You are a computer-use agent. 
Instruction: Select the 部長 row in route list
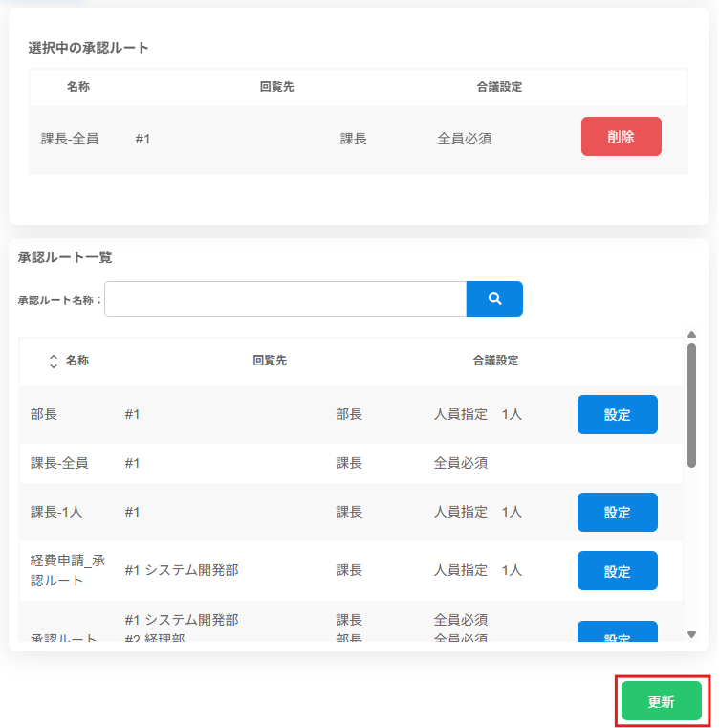click(x=44, y=415)
